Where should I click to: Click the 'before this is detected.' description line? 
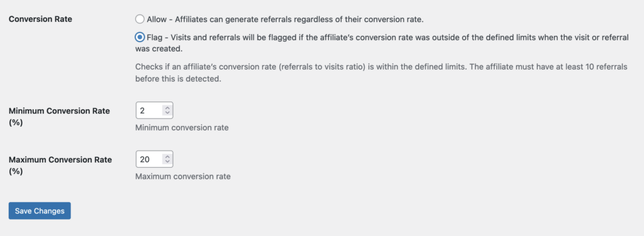[x=178, y=79]
